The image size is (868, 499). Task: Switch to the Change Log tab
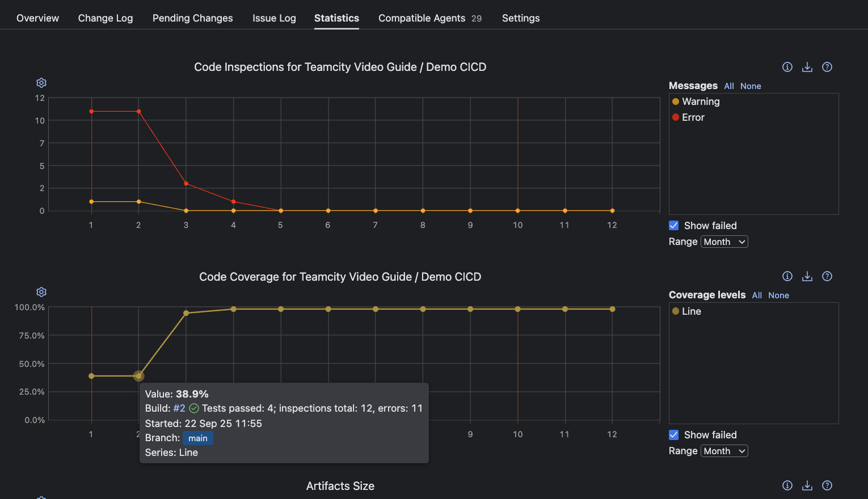(x=106, y=18)
